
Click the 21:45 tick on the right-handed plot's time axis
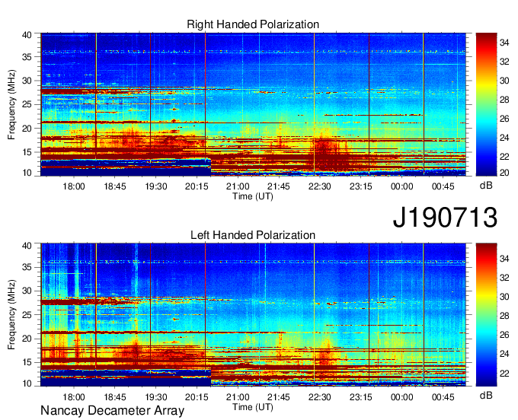[x=279, y=186]
